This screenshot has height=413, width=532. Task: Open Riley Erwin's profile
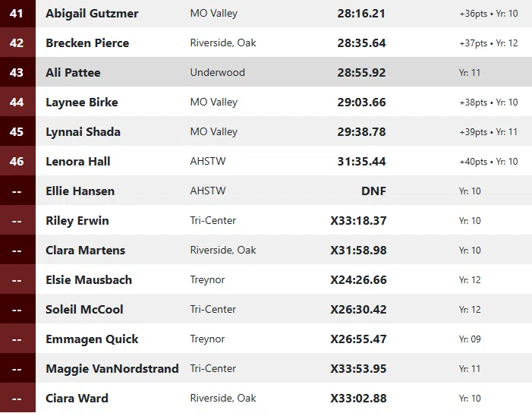(77, 221)
